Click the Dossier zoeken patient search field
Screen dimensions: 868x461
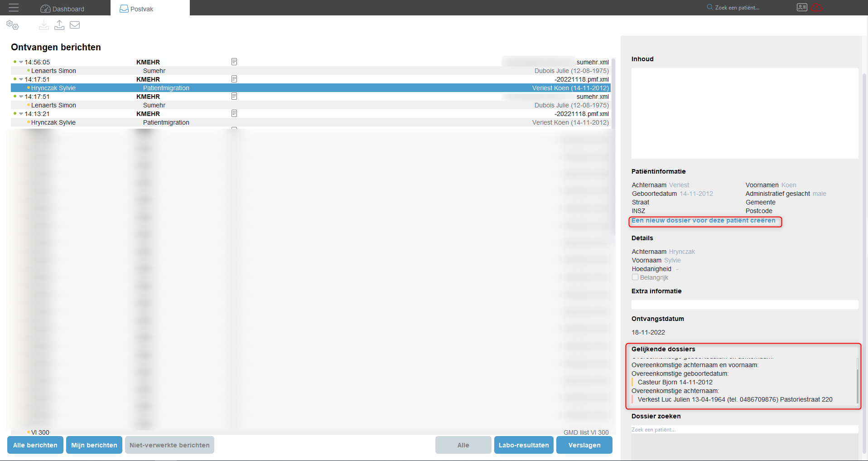[745, 429]
